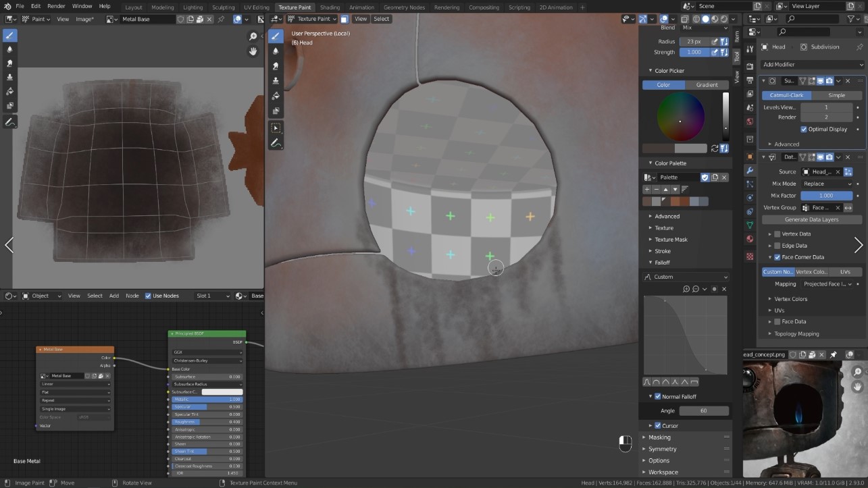Select the Annotate tool
Viewport: 868px width, 488px height.
[9, 121]
